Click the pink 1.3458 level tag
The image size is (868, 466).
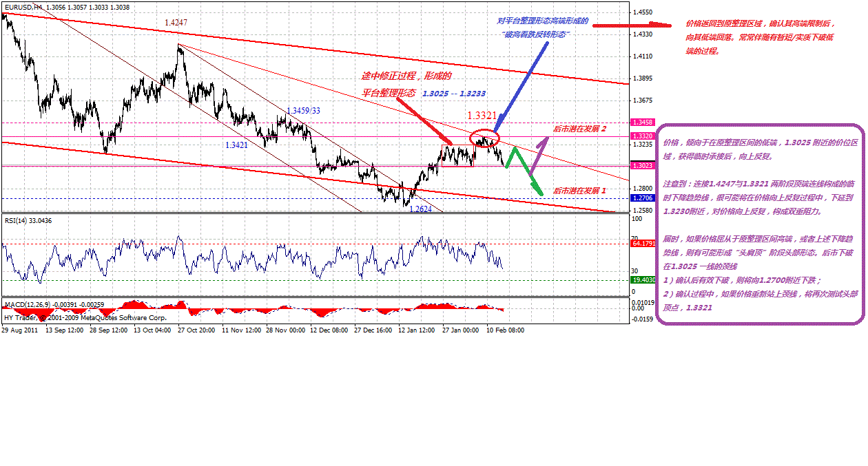tap(642, 123)
